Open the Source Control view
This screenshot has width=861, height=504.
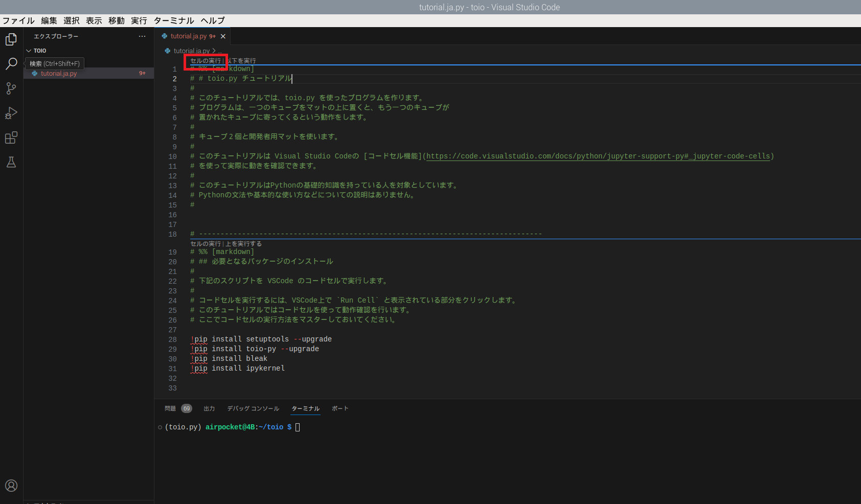pos(11,88)
